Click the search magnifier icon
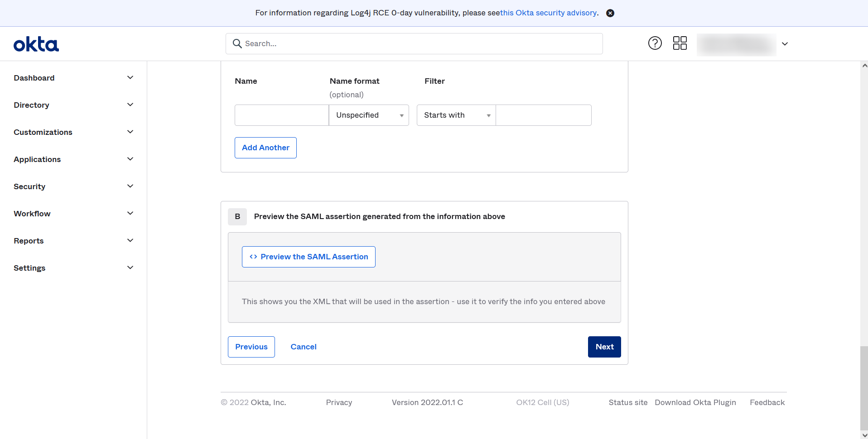The width and height of the screenshot is (868, 439). pyautogui.click(x=237, y=43)
